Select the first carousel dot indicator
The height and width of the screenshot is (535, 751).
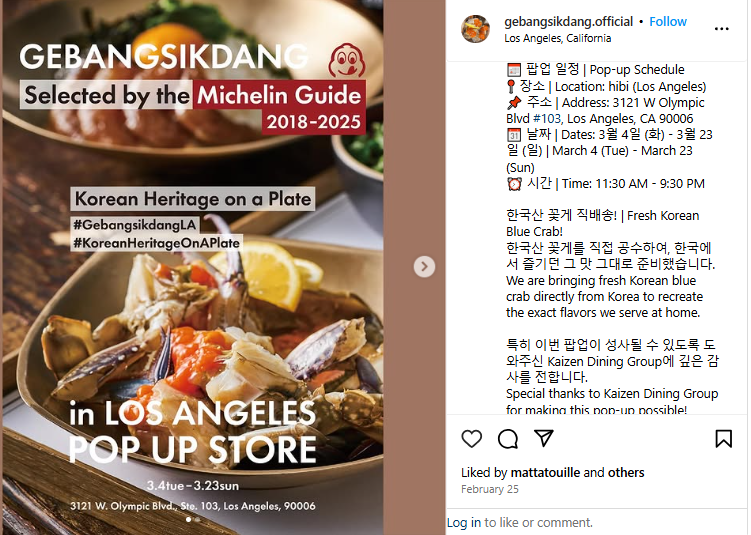[188, 520]
